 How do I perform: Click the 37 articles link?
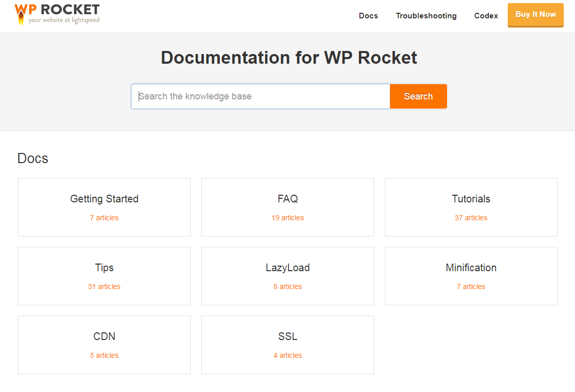(471, 218)
